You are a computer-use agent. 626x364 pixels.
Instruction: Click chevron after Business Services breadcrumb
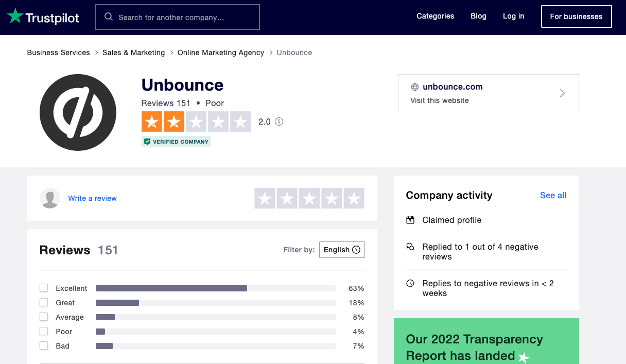[x=96, y=53]
